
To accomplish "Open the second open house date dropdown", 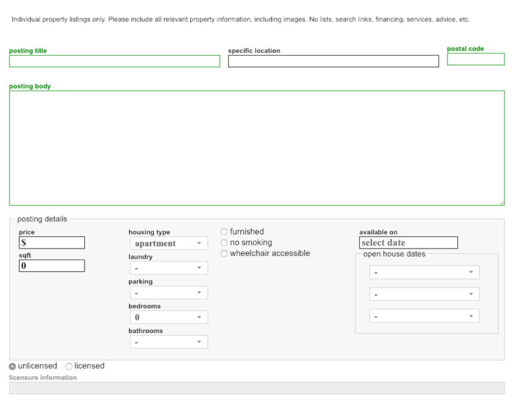I will [424, 295].
